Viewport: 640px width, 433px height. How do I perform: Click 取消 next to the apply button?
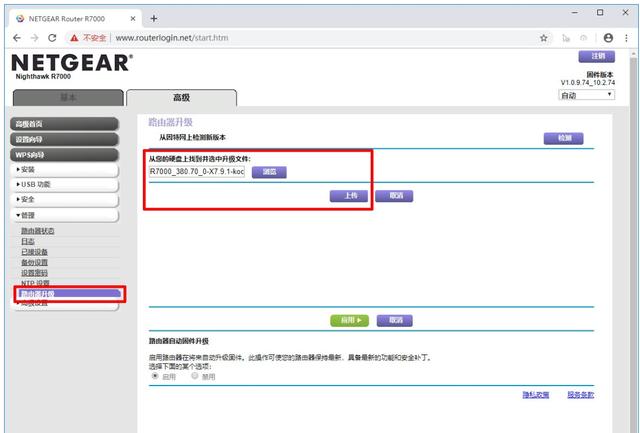coord(394,320)
